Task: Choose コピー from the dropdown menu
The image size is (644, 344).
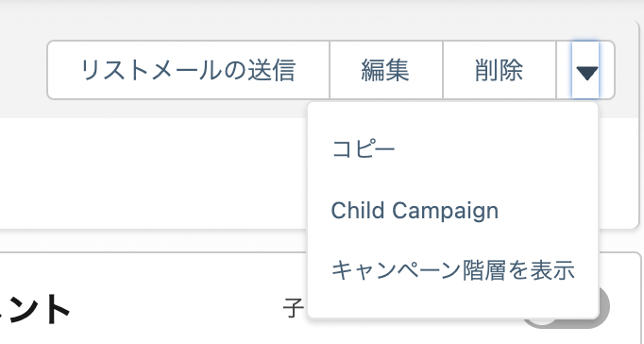Action: click(x=452, y=148)
